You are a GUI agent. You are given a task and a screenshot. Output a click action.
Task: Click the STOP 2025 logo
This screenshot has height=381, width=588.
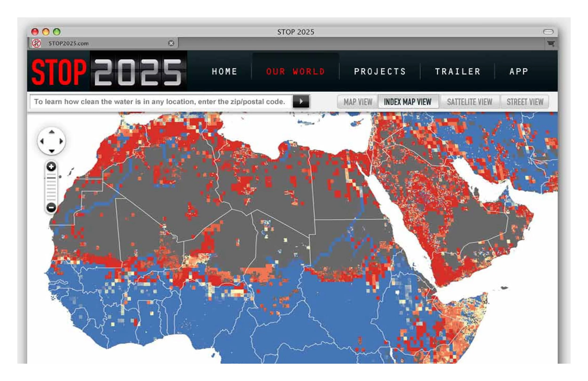point(107,72)
